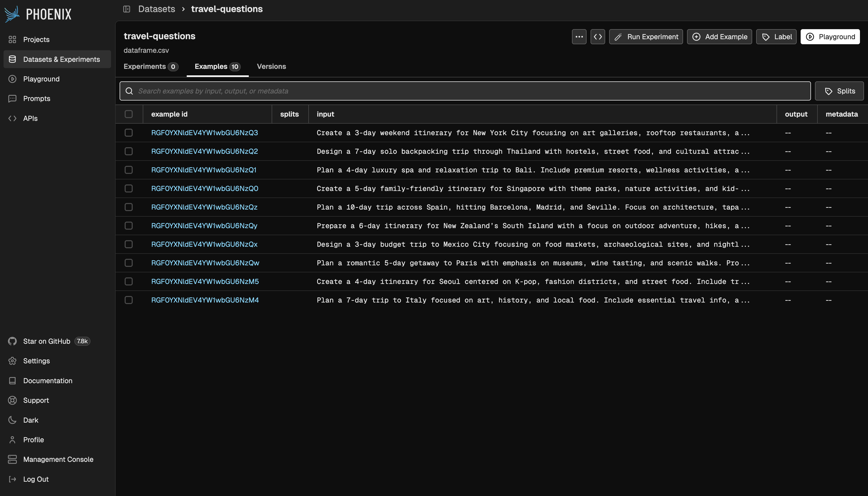This screenshot has height=496, width=868.
Task: Open the Management Console
Action: [58, 459]
